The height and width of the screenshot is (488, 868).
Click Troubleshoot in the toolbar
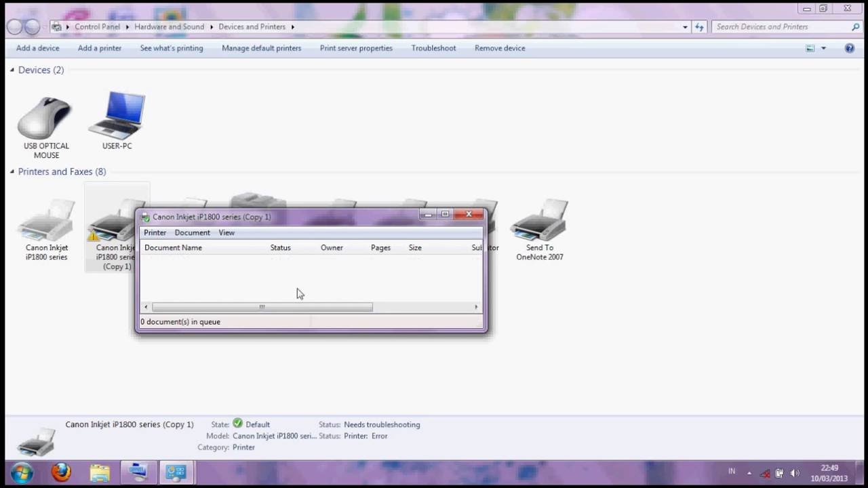click(x=433, y=48)
